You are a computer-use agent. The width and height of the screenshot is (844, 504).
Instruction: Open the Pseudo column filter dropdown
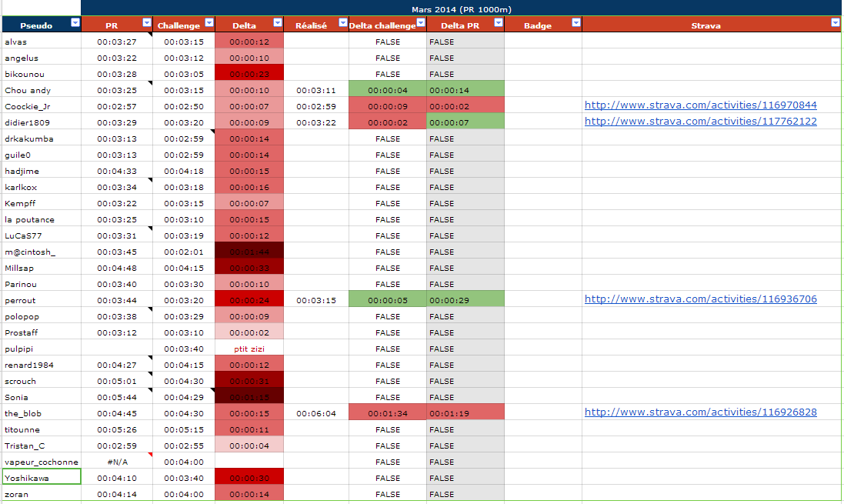pos(75,22)
